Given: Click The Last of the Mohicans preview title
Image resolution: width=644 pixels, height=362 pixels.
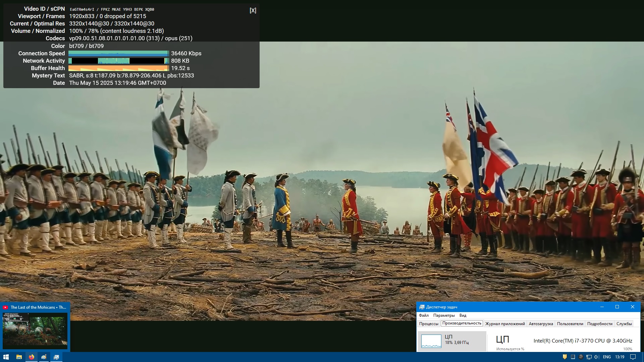Looking at the screenshot, I should 38,307.
